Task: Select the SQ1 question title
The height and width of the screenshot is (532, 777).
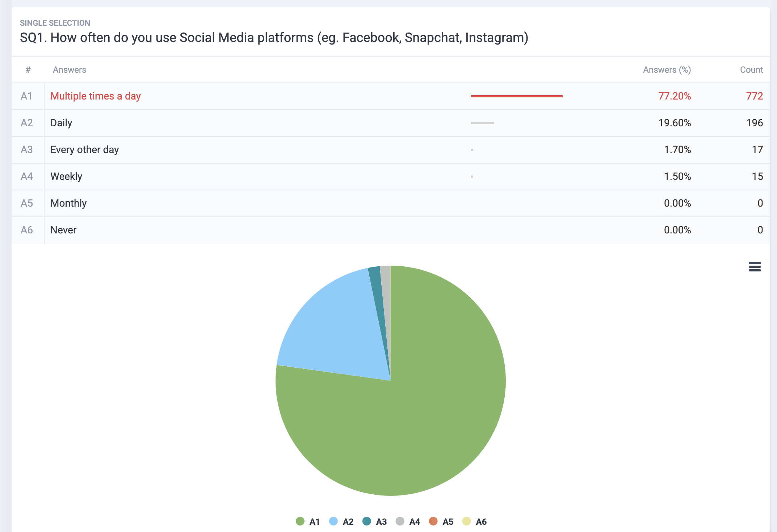Action: tap(274, 37)
